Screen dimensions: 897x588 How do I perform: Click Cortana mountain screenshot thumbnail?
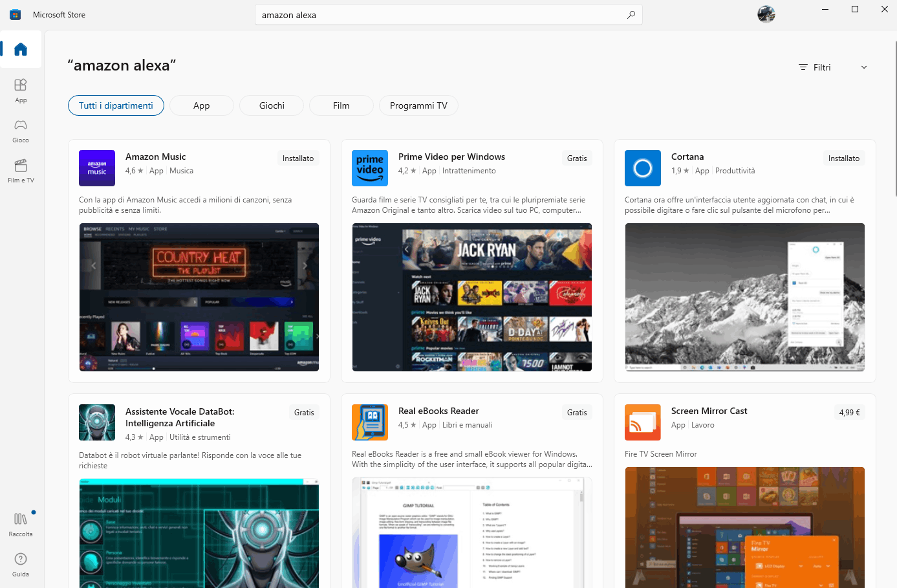click(745, 297)
